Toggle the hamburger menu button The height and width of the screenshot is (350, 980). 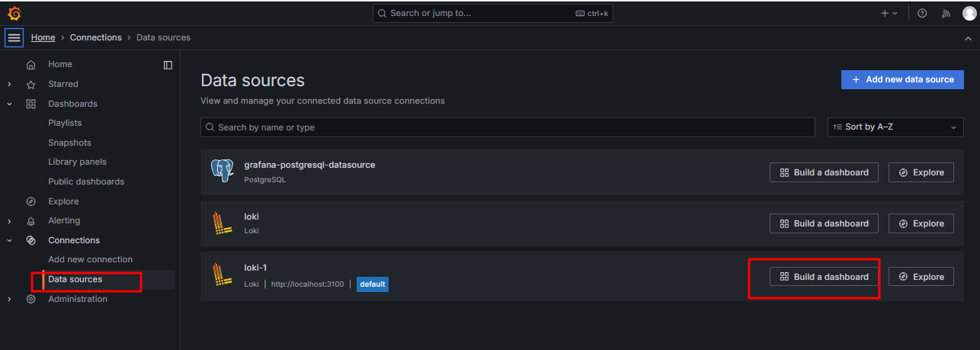click(14, 37)
